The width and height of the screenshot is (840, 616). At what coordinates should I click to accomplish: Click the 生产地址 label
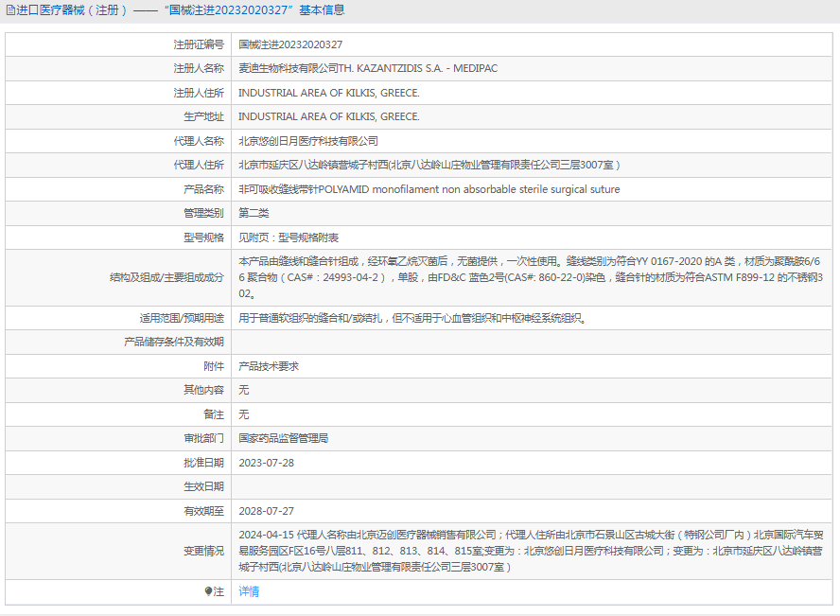[203, 116]
